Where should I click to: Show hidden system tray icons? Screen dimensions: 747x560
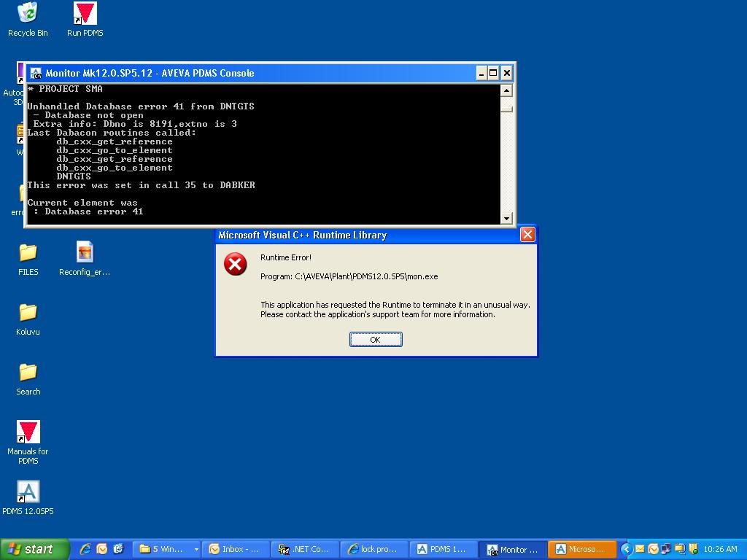[x=627, y=550]
